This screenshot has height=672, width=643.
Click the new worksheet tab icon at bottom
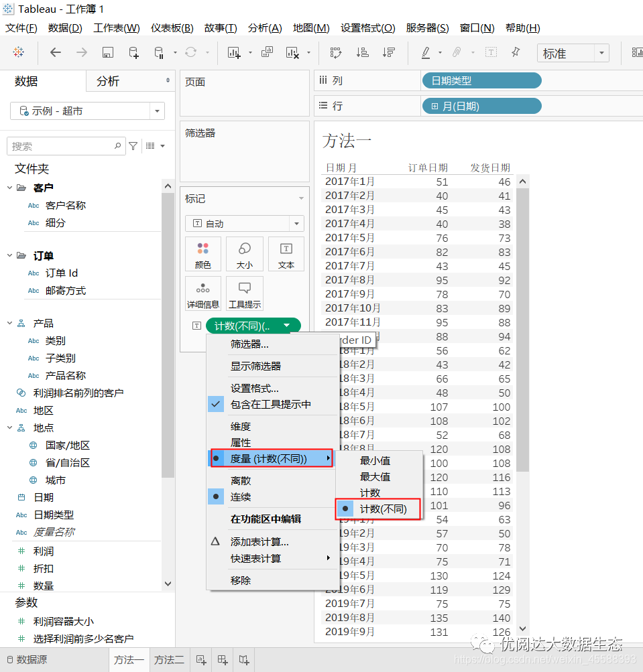[x=201, y=660]
